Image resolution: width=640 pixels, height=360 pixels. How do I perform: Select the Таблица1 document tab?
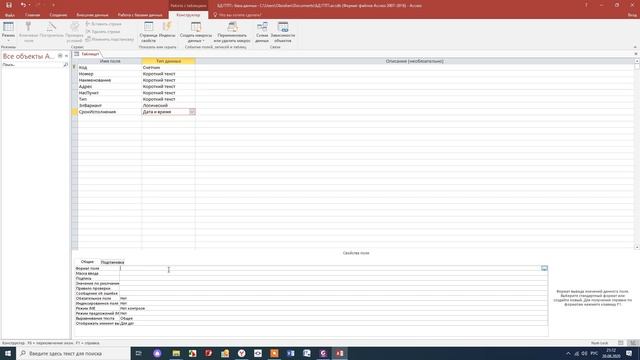click(87, 54)
